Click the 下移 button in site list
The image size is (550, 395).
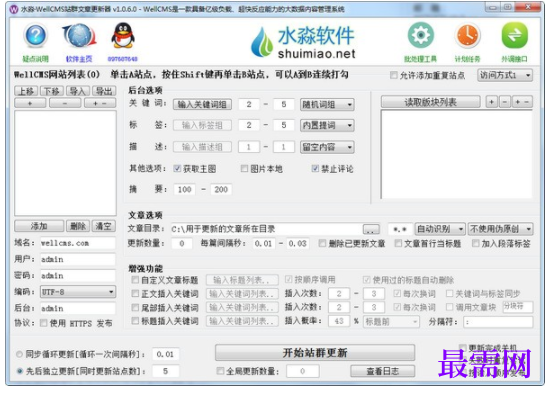click(x=52, y=91)
